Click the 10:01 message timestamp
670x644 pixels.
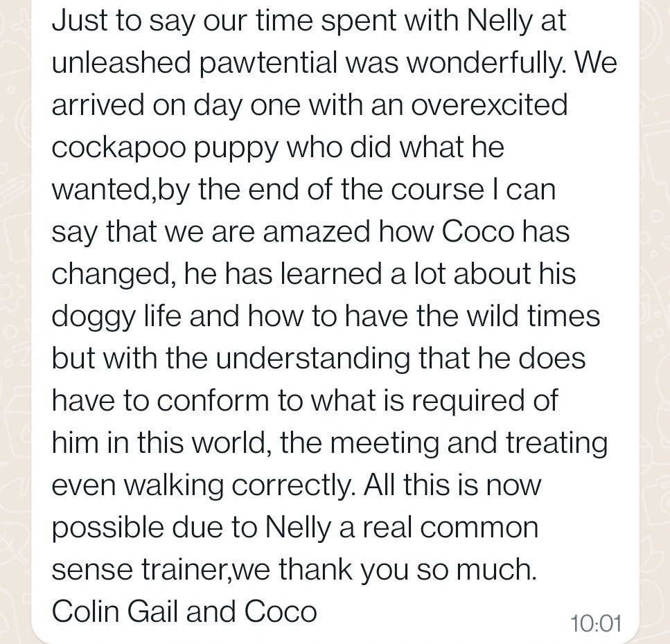pos(595,623)
